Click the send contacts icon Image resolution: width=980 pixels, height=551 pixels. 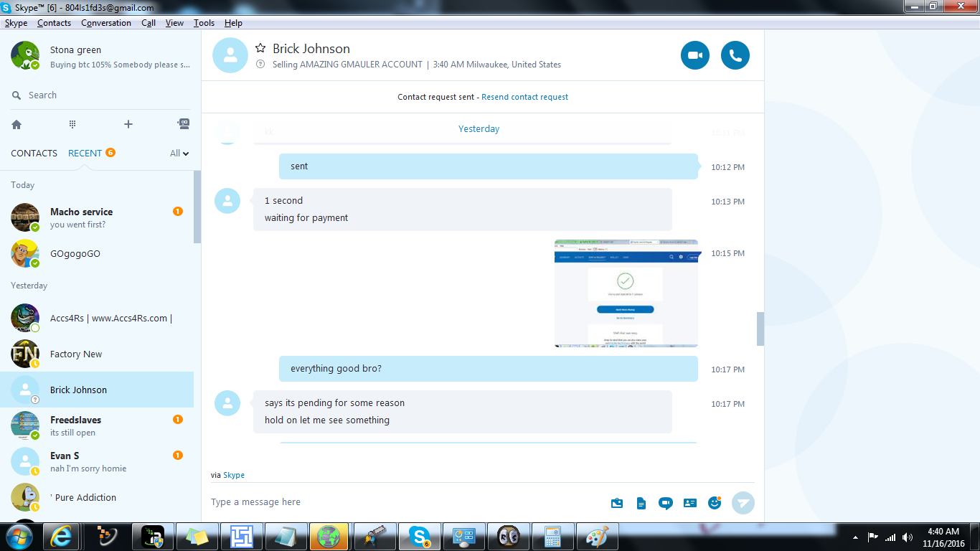[690, 503]
